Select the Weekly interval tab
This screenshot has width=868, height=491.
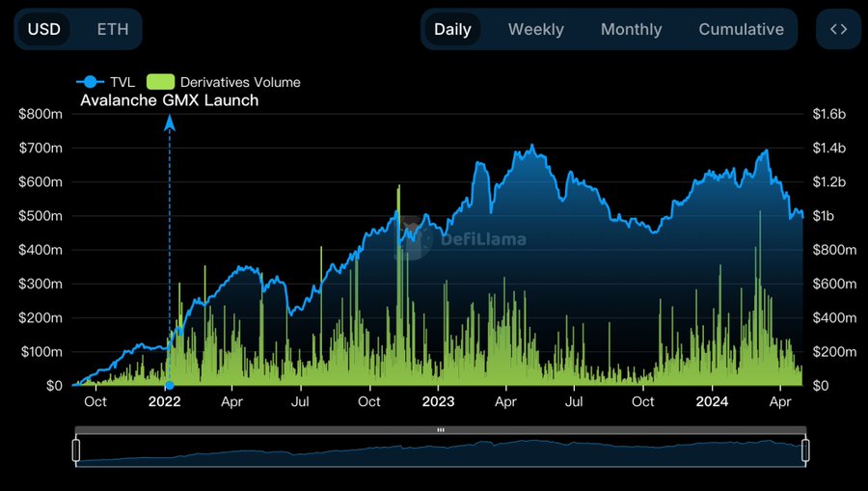click(x=536, y=29)
